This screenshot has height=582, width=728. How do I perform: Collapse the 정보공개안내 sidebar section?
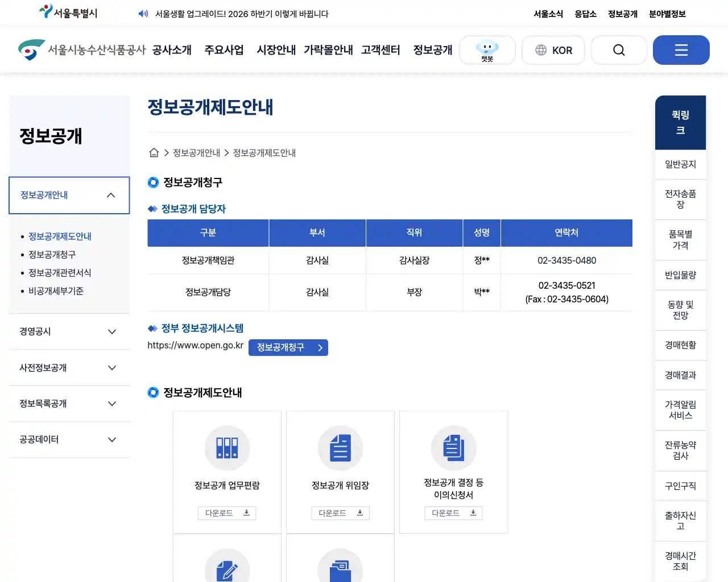69,195
